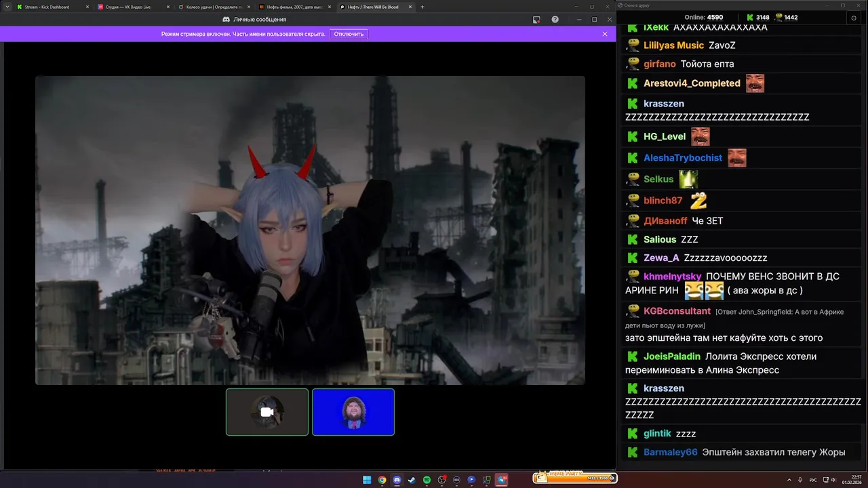868x488 pixels.
Task: Open a new browser tab
Action: pyautogui.click(x=422, y=7)
